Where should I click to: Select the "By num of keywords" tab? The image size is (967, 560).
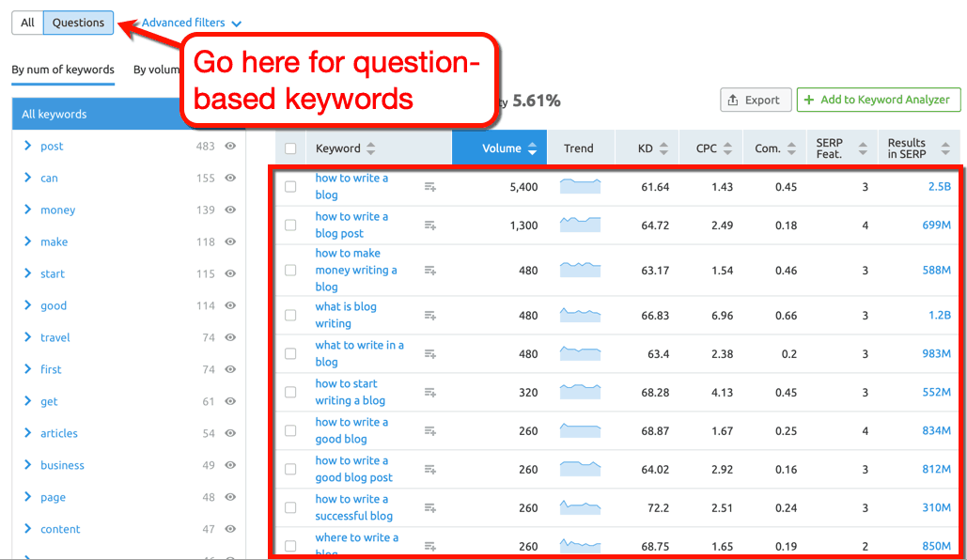click(63, 70)
